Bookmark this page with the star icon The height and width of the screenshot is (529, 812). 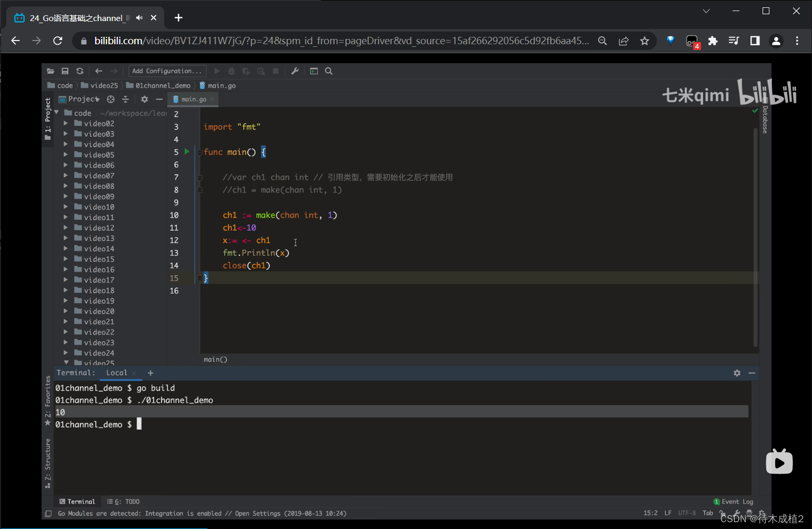coord(645,41)
